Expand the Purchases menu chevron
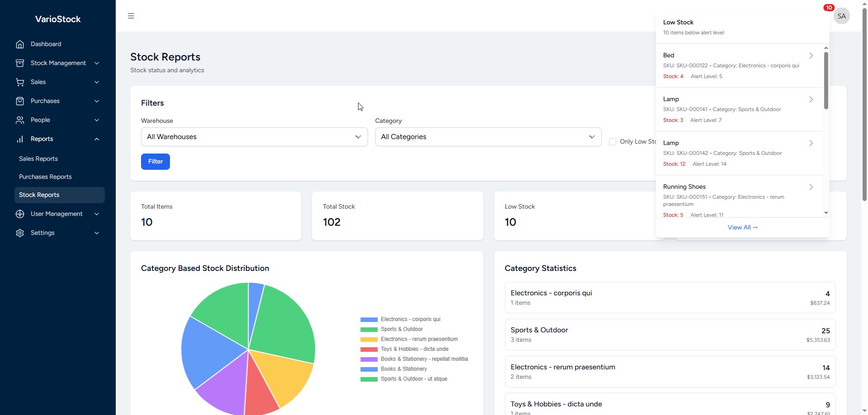This screenshot has width=868, height=415. [97, 101]
